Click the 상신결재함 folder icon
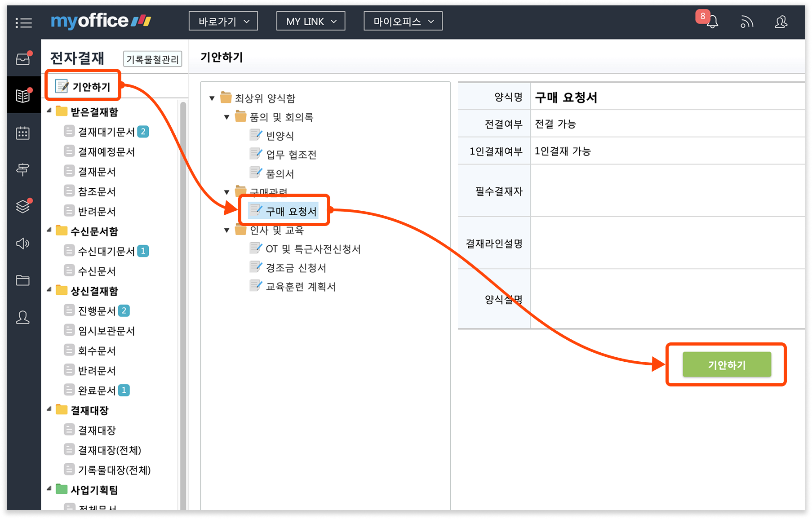 click(62, 291)
